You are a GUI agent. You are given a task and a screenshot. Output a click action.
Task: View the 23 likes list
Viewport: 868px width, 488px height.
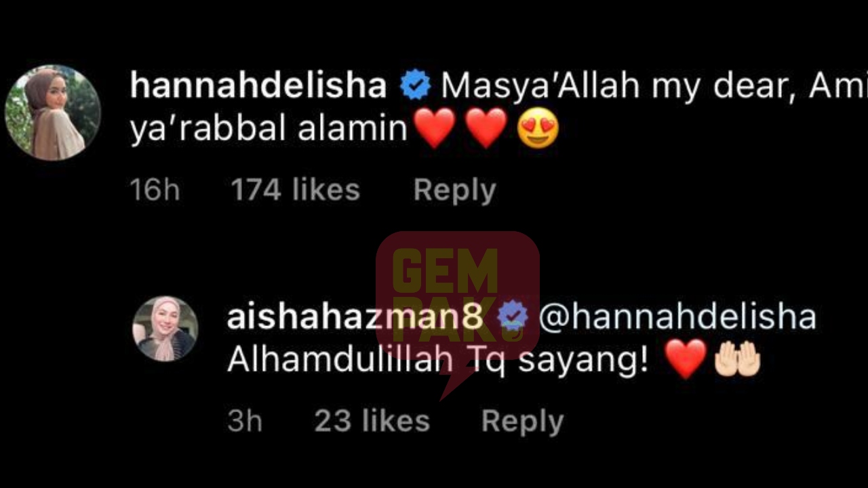point(372,421)
